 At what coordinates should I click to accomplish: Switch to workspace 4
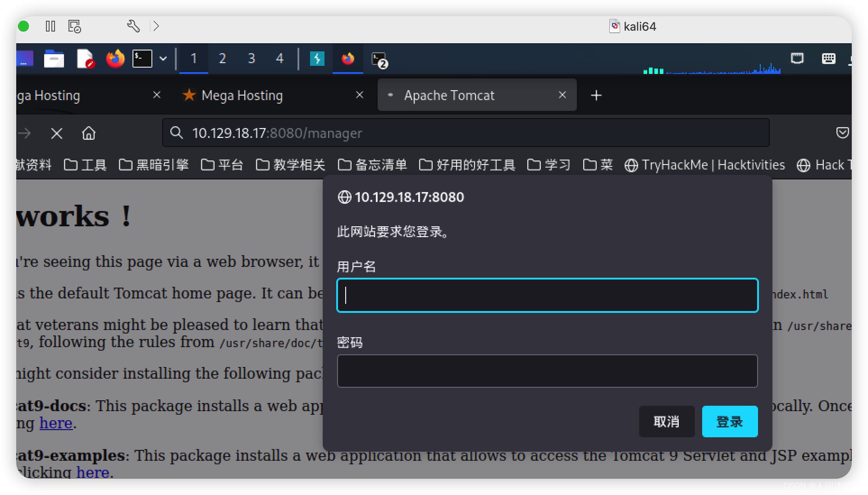coord(280,59)
